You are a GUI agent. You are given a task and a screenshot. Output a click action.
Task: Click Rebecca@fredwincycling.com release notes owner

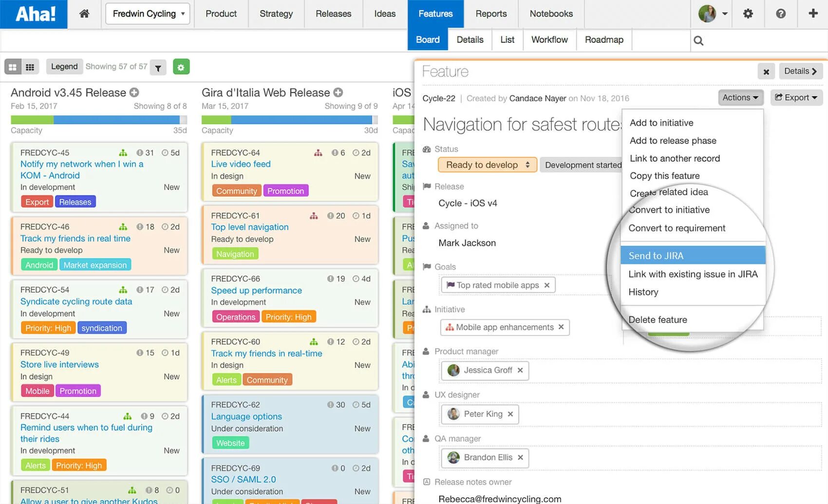coord(500,499)
